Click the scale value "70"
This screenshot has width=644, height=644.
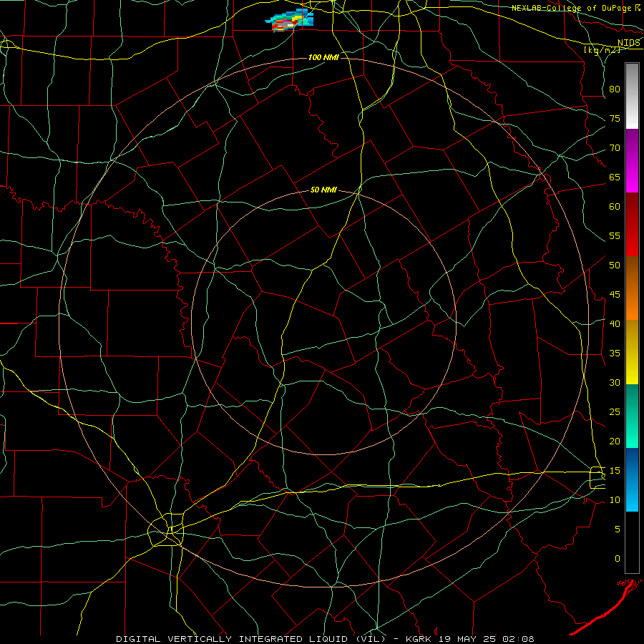[x=615, y=148]
